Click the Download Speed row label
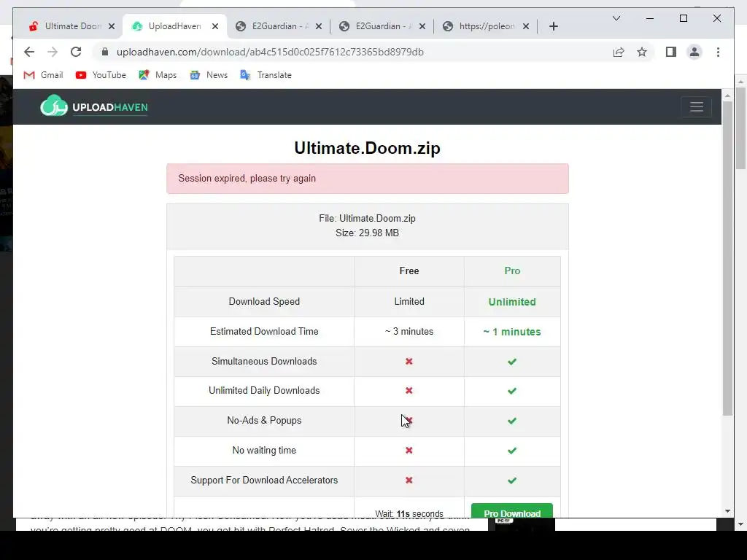The height and width of the screenshot is (560, 747). (x=264, y=301)
